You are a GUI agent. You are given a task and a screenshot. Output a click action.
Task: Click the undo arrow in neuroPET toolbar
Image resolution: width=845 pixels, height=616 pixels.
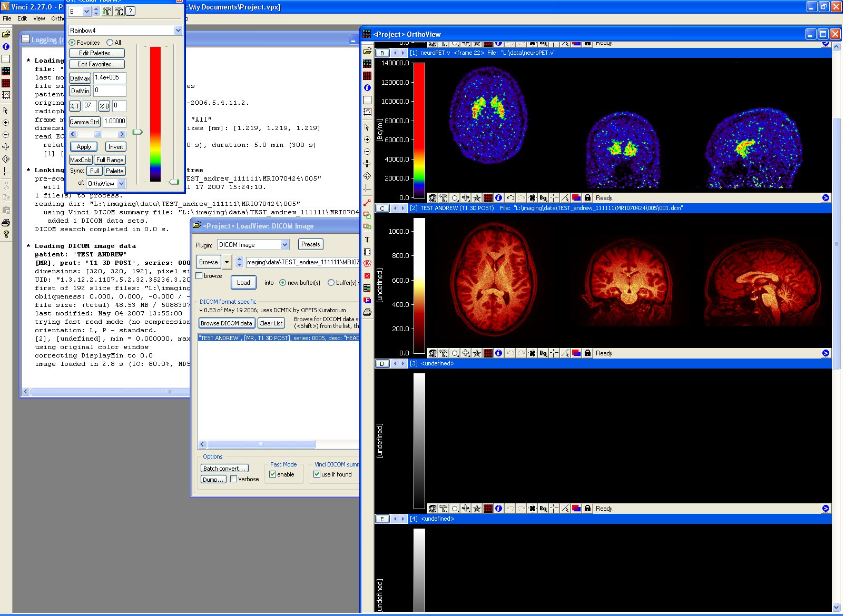pyautogui.click(x=510, y=198)
